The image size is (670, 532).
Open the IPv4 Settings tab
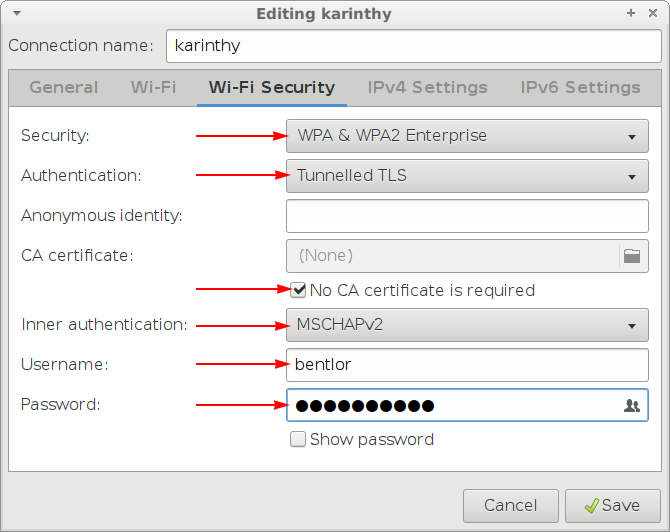(x=427, y=87)
